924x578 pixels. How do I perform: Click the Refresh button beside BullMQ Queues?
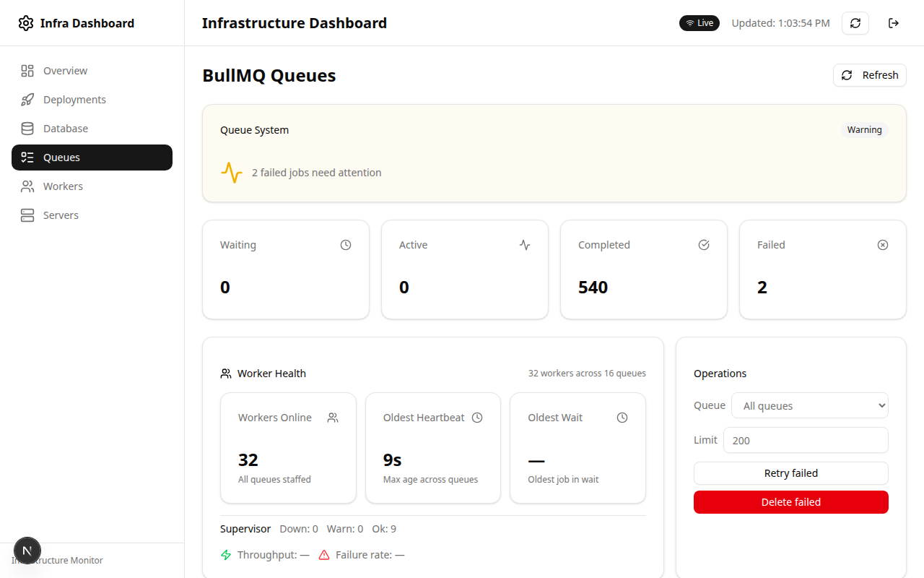(870, 75)
